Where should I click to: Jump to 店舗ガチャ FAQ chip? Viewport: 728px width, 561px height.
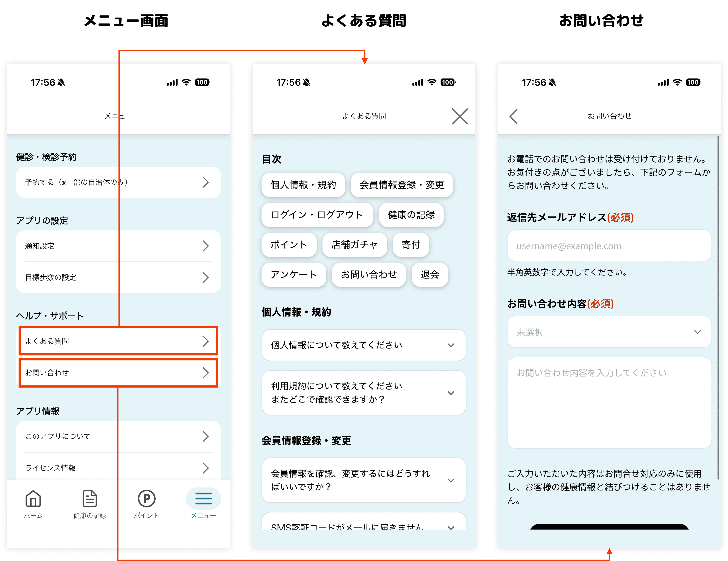coord(354,245)
